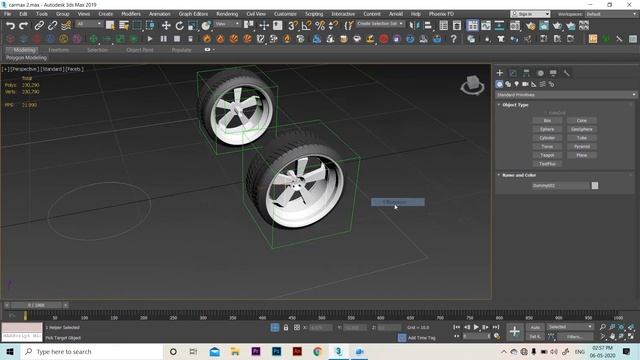
Task: Open the Material Editor
Action: click(515, 26)
